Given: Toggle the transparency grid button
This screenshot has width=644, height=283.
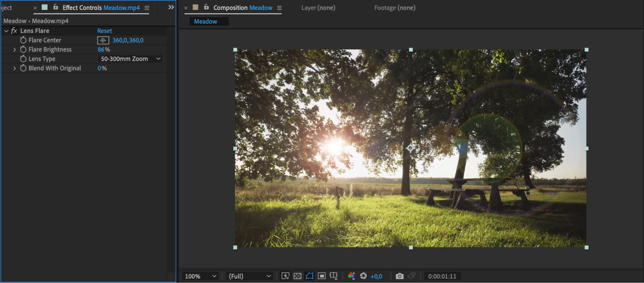Looking at the screenshot, I should (297, 276).
